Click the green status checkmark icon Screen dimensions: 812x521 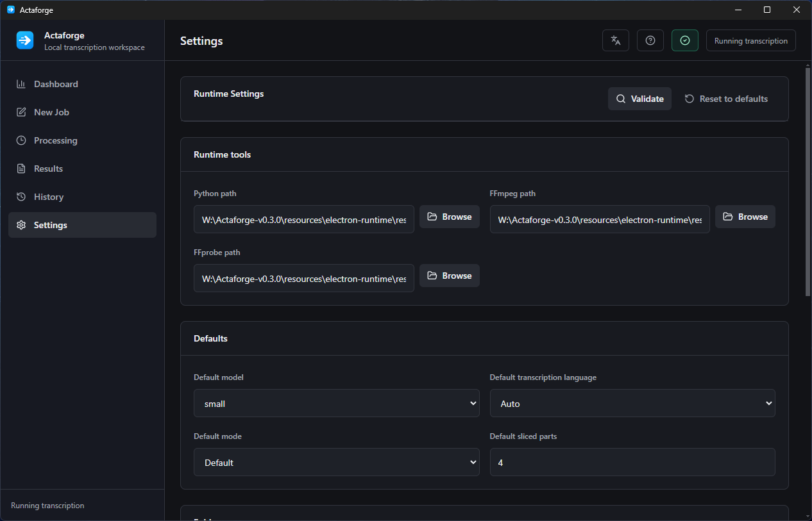click(x=685, y=40)
